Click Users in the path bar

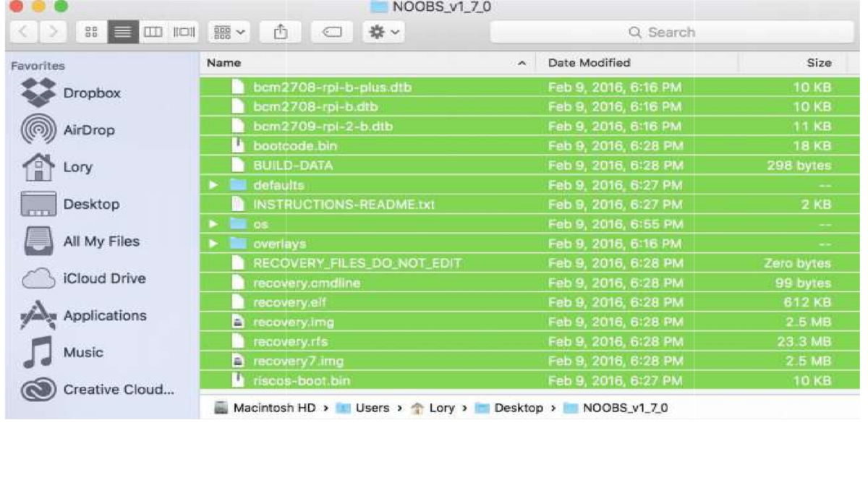(372, 408)
